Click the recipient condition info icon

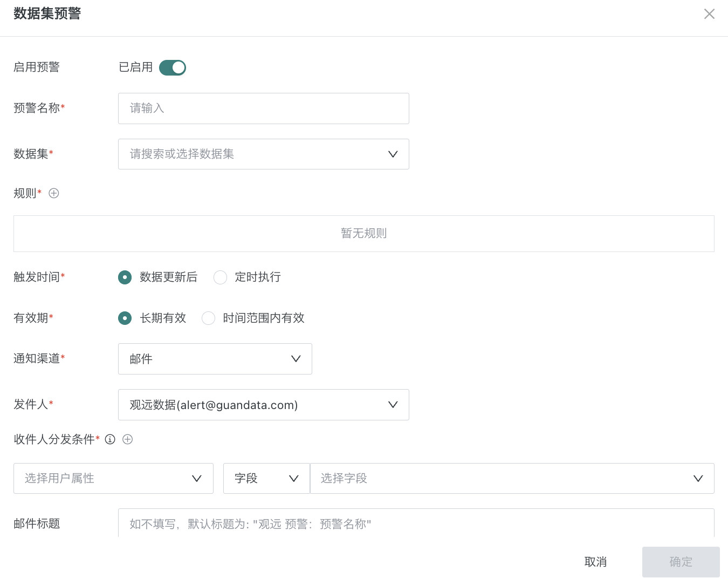pyautogui.click(x=110, y=439)
